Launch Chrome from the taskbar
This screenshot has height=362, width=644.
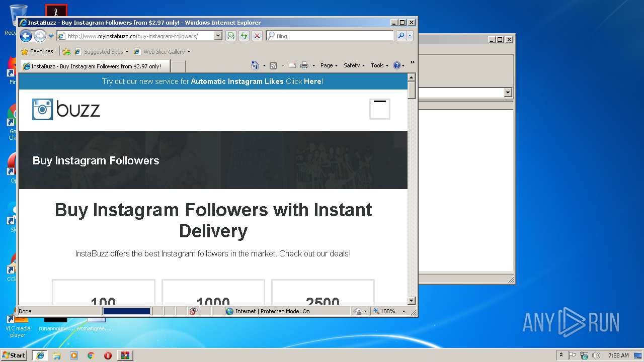point(91,355)
